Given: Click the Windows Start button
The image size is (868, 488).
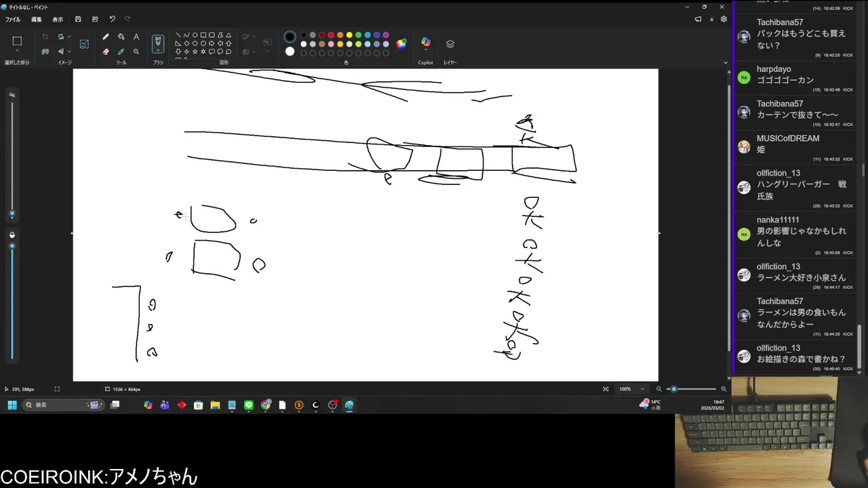Looking at the screenshot, I should click(x=12, y=405).
